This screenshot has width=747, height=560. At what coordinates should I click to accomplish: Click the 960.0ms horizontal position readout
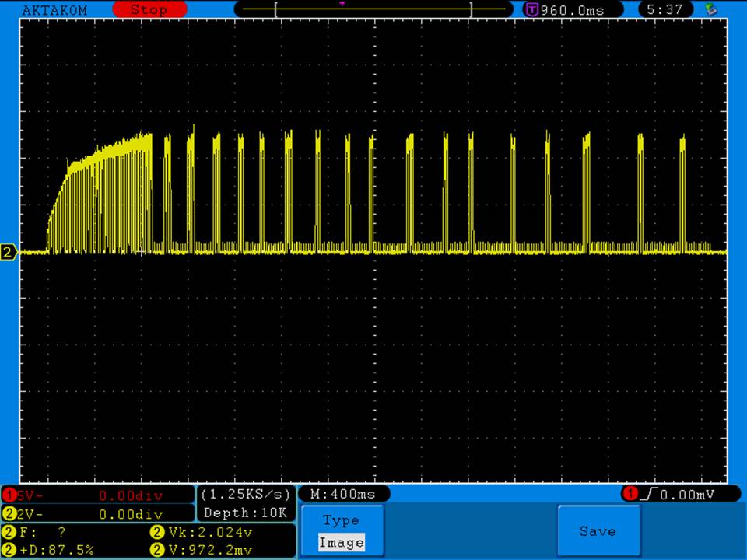tap(571, 10)
